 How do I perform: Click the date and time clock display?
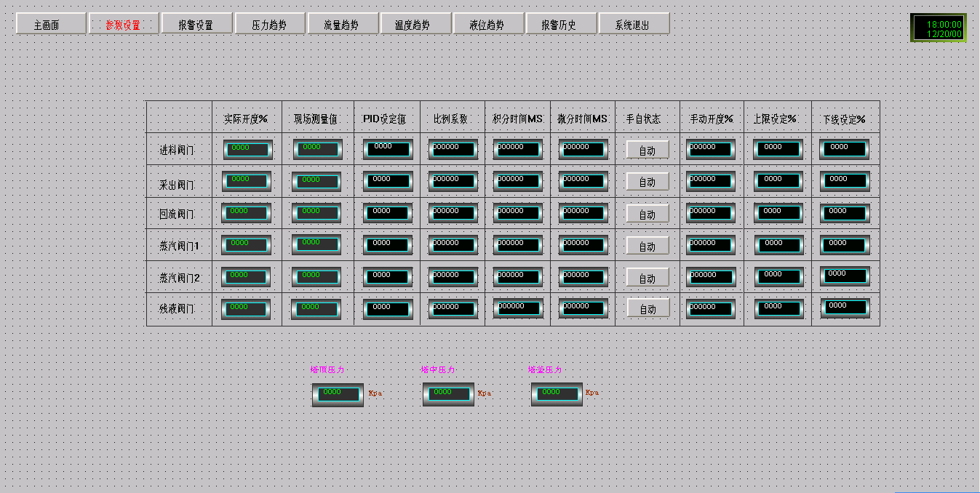(x=939, y=28)
